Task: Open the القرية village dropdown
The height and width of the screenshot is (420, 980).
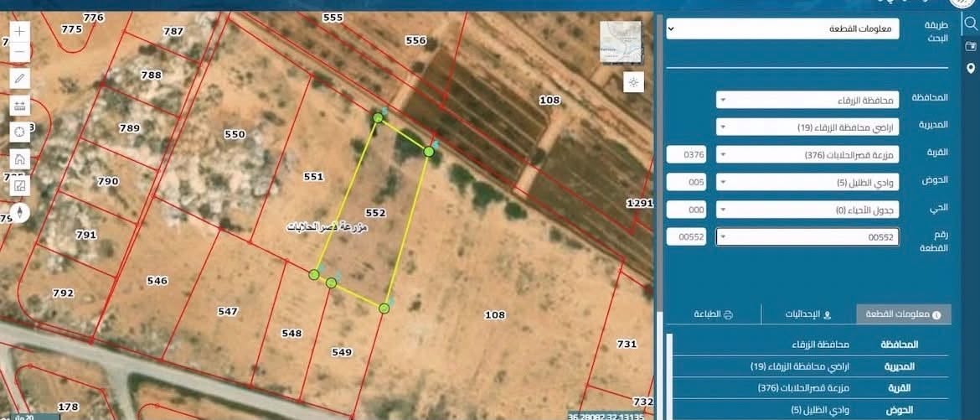Action: click(x=807, y=154)
